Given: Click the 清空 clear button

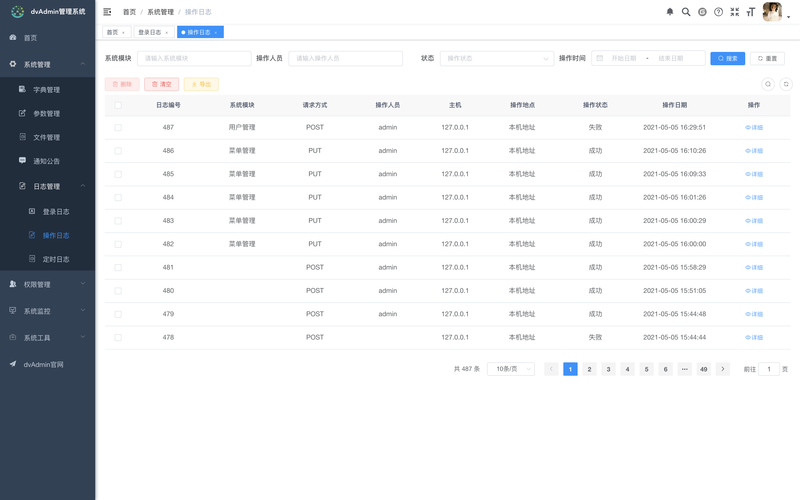Looking at the screenshot, I should tap(161, 84).
